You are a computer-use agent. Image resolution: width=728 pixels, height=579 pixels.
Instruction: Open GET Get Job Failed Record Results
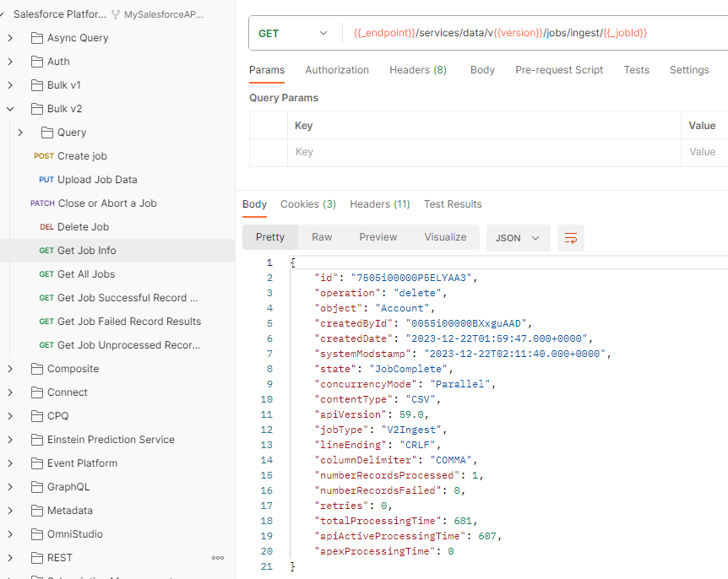(x=117, y=322)
